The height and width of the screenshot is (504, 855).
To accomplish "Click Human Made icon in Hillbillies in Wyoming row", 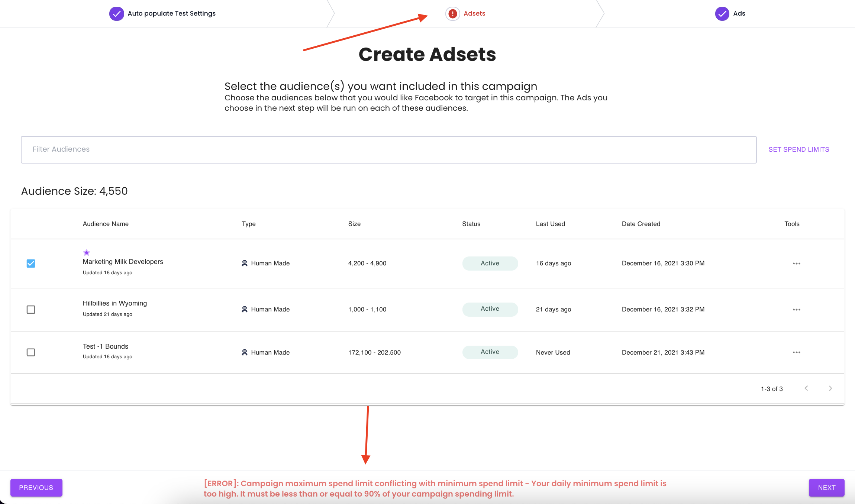I will click(x=245, y=309).
